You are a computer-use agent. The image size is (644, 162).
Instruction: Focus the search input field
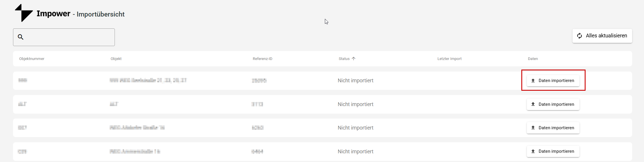point(69,37)
